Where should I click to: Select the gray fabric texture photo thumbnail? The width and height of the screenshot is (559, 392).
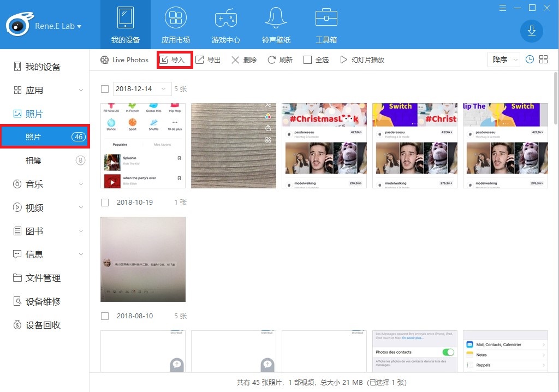[234, 146]
